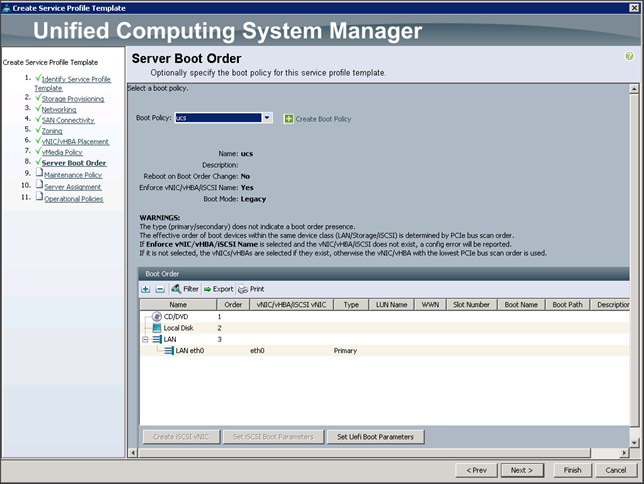The image size is (644, 484).
Task: Select the Local Disk boot entry
Action: [178, 328]
